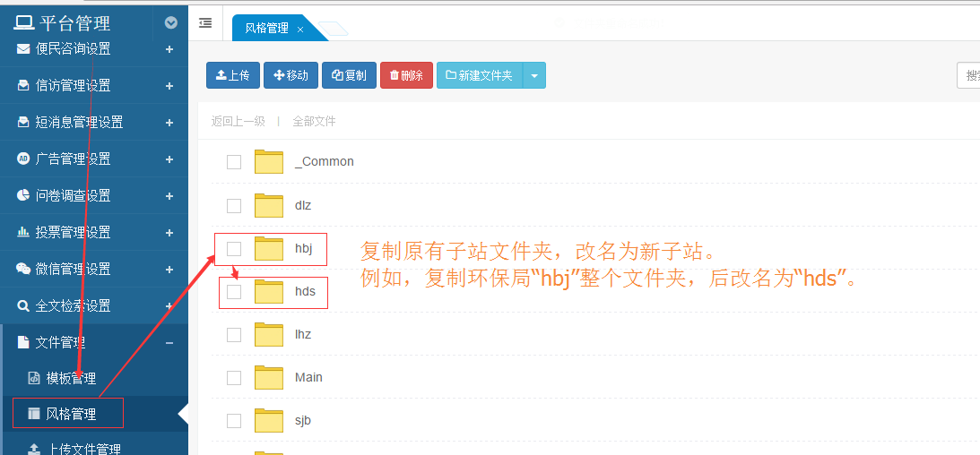Click the 新建文件夹 button
The width and height of the screenshot is (980, 455).
480,75
